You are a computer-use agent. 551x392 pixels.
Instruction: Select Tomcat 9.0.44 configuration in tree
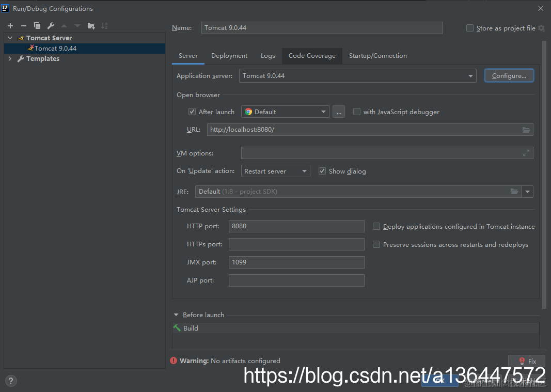pos(85,49)
